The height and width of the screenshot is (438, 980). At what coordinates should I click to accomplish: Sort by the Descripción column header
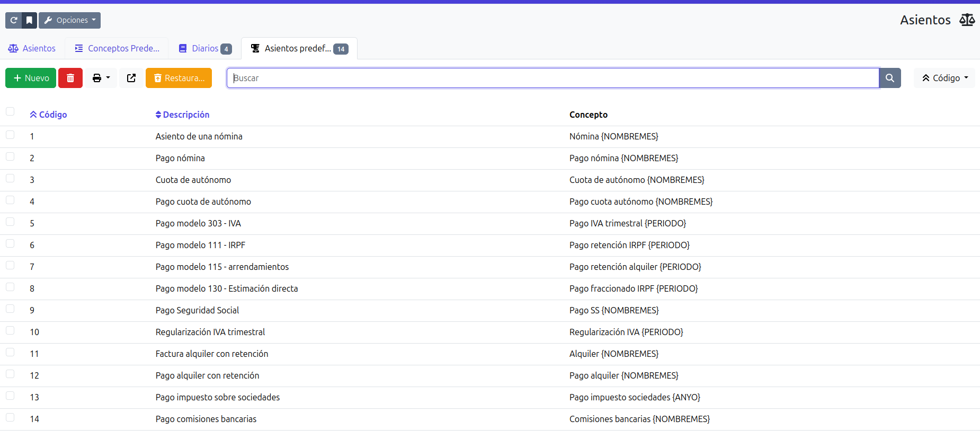(x=183, y=115)
